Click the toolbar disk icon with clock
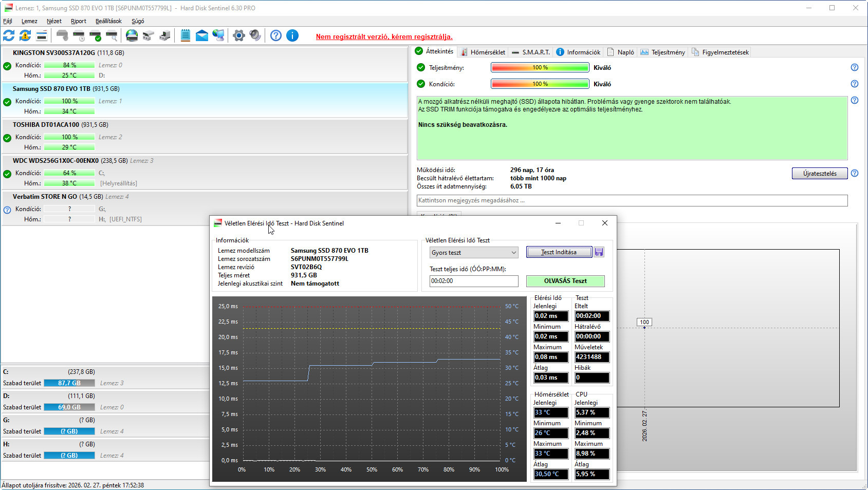This screenshot has height=490, width=868. 79,35
